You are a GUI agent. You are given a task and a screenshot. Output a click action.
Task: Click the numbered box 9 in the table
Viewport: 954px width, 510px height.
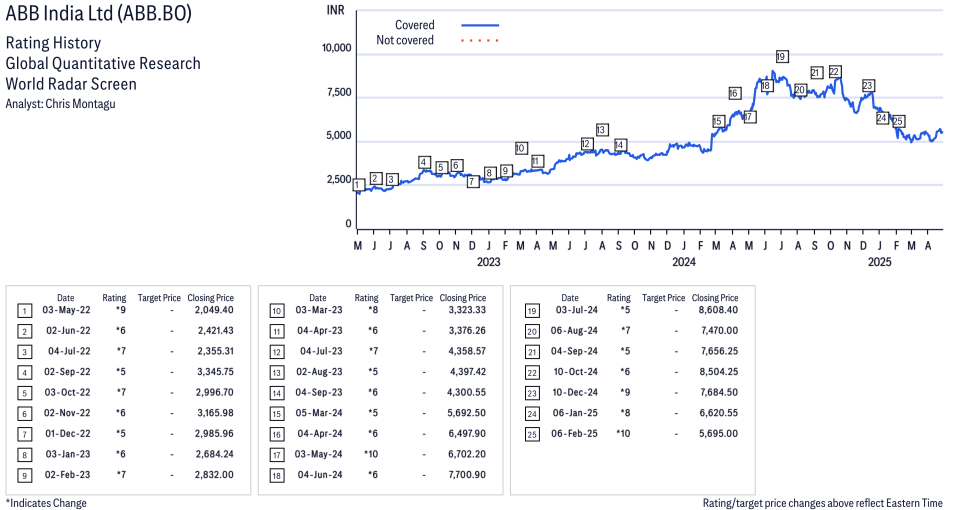pyautogui.click(x=24, y=475)
